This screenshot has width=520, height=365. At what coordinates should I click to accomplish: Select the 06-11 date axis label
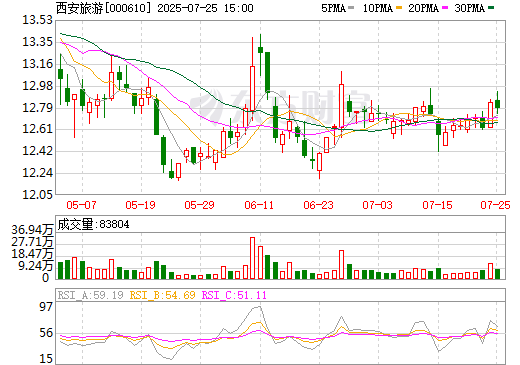(259, 205)
